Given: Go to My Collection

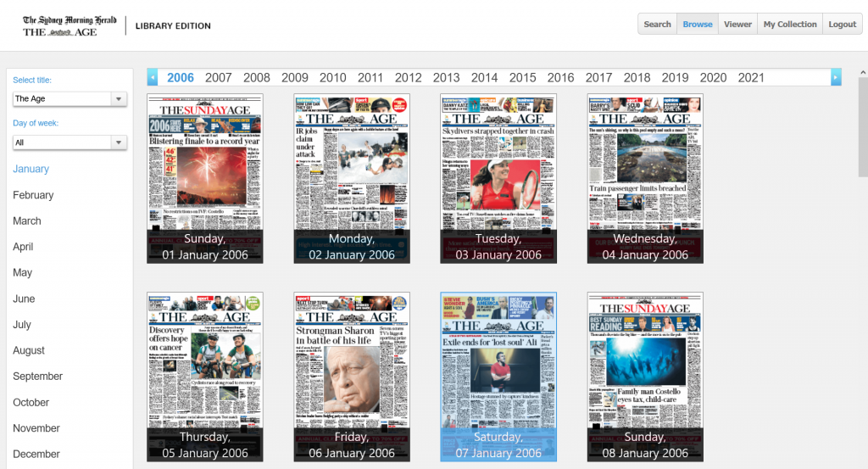Looking at the screenshot, I should pos(789,25).
